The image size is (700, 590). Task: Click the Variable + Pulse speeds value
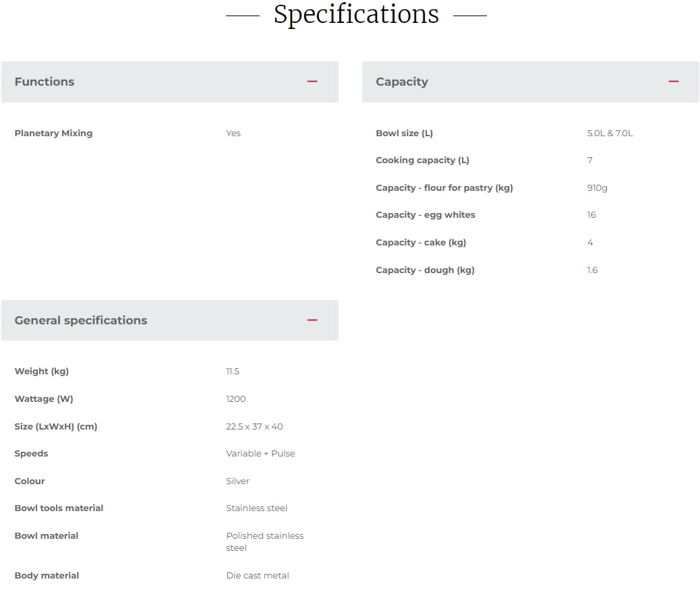coord(260,454)
